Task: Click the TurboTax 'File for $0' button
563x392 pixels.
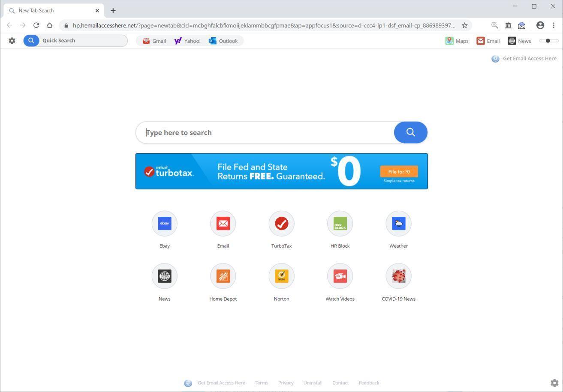Action: 399,172
